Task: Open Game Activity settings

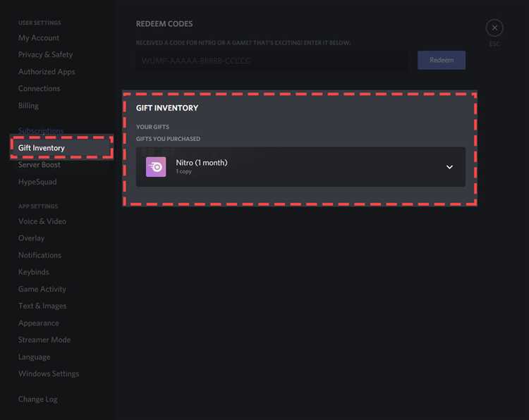Action: pos(42,289)
